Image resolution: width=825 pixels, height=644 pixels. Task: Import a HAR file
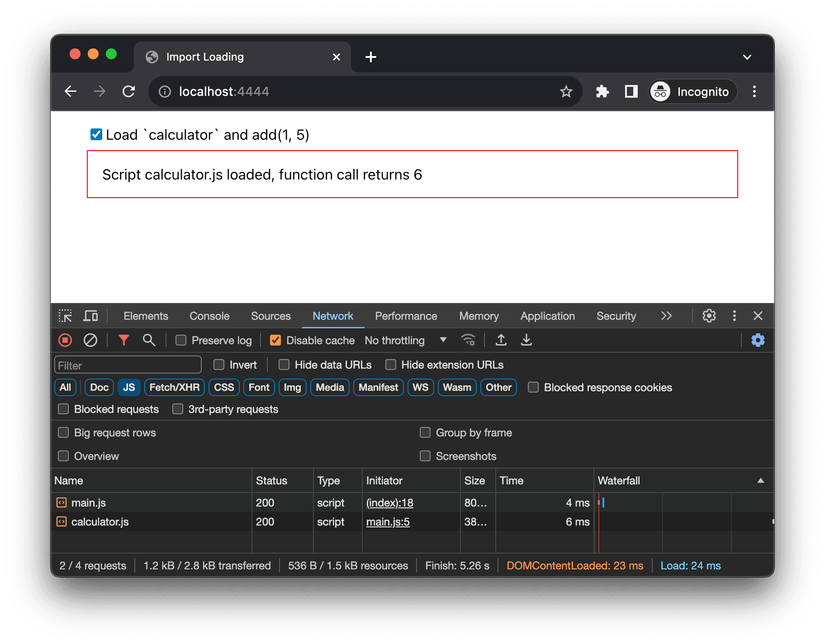point(501,340)
